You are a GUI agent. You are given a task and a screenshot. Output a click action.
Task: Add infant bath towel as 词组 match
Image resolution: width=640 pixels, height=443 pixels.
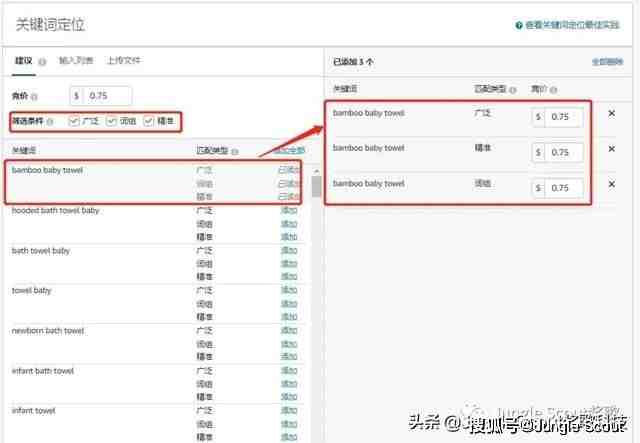tap(289, 384)
